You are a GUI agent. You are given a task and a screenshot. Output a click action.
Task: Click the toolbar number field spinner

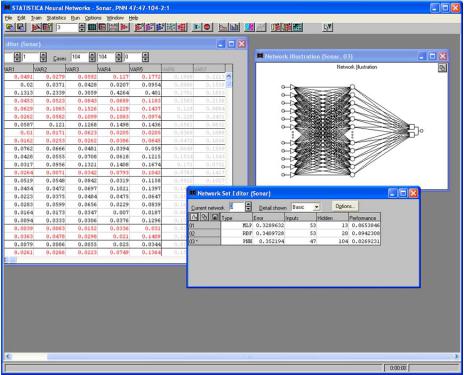pyautogui.click(x=82, y=27)
